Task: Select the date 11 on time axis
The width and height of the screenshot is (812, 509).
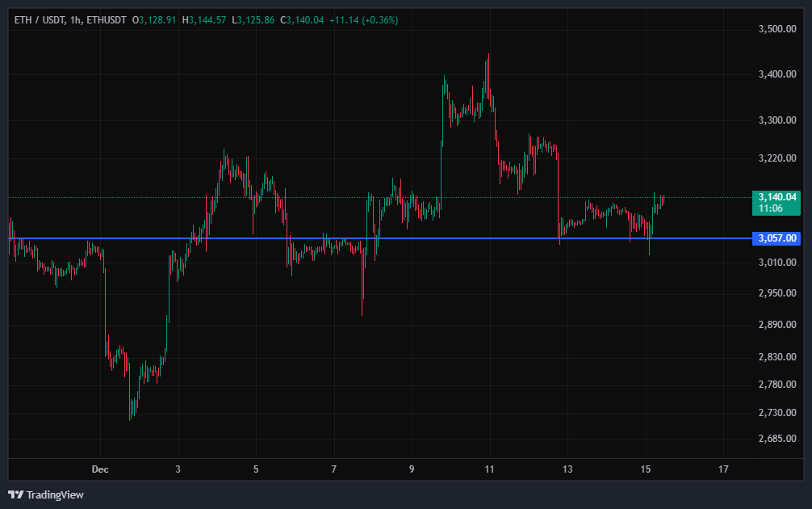Action: click(x=489, y=469)
